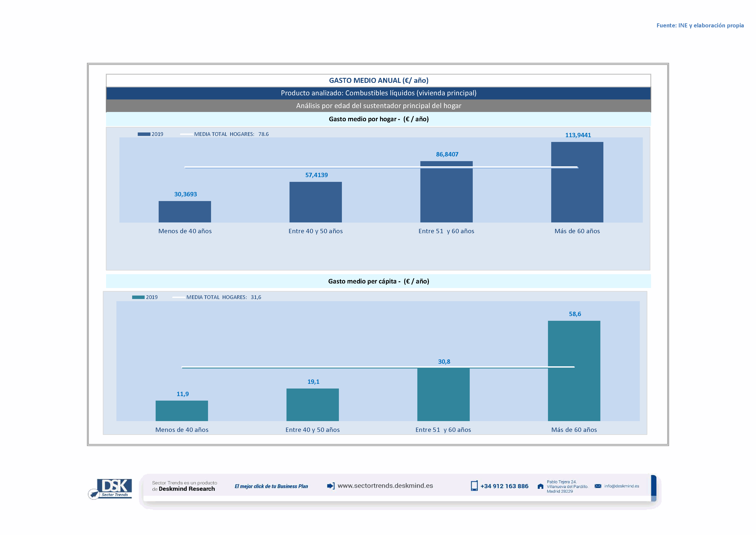The image size is (756, 535).
Task: Click the arrow icon beside website URL
Action: pyautogui.click(x=331, y=486)
